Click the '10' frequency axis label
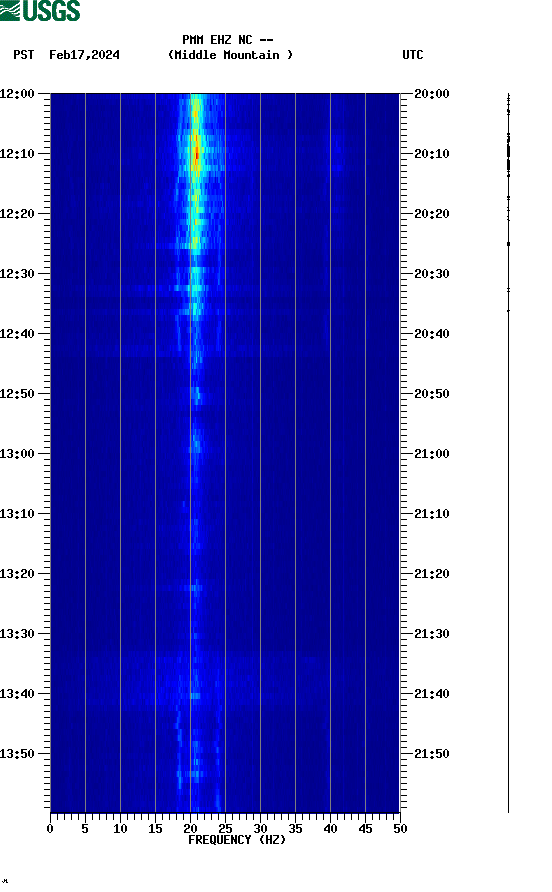Screen dimensions: 552x892 [120, 829]
